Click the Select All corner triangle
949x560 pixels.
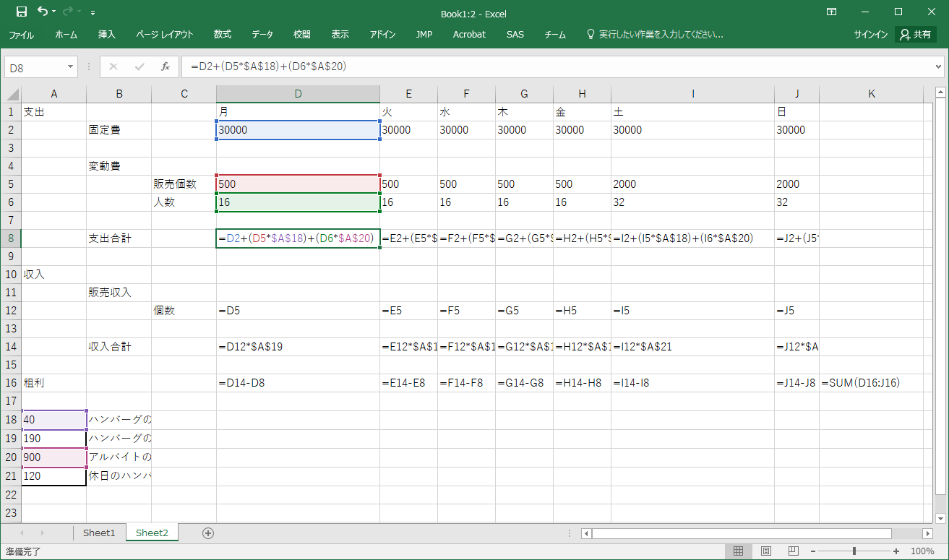click(11, 94)
